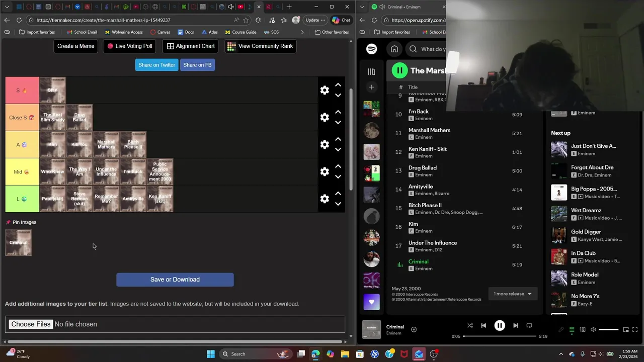
Task: Click the Create a Meme button
Action: 75,46
